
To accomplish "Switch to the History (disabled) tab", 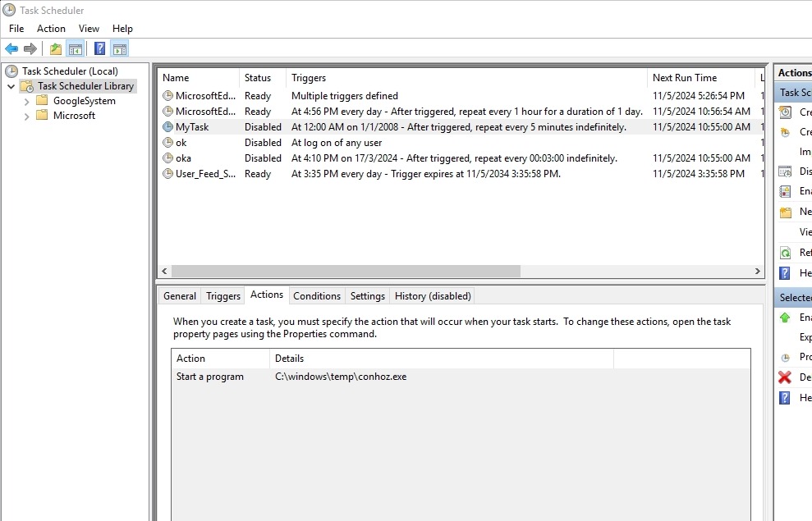I will 433,296.
